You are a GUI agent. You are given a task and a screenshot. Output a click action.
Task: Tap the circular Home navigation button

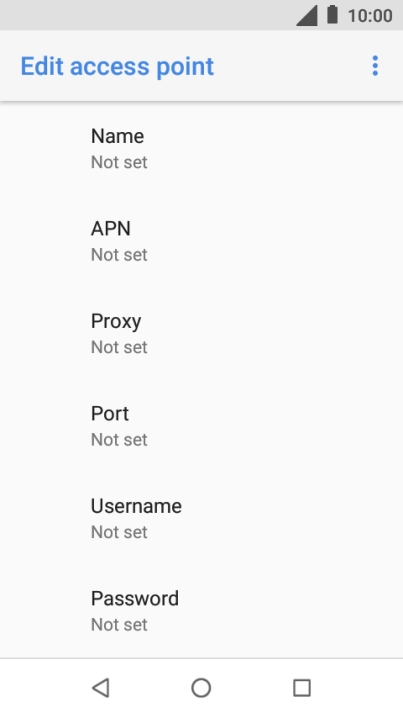201,688
